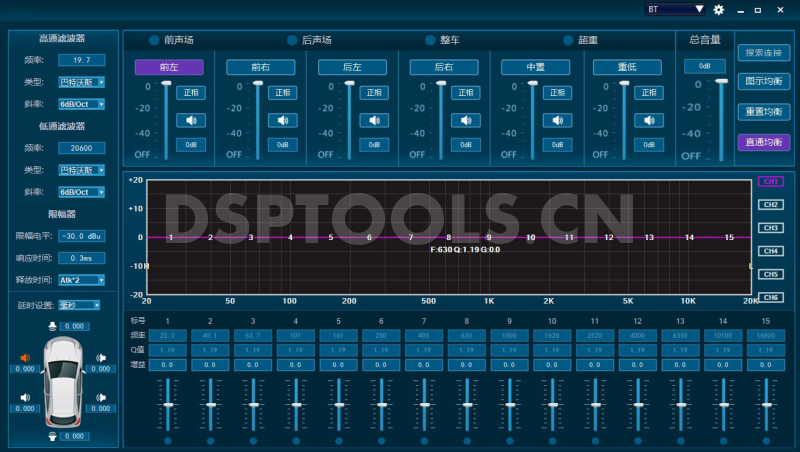This screenshot has width=800, height=452.
Task: Switch to the CH5 curve tab
Action: coord(770,274)
